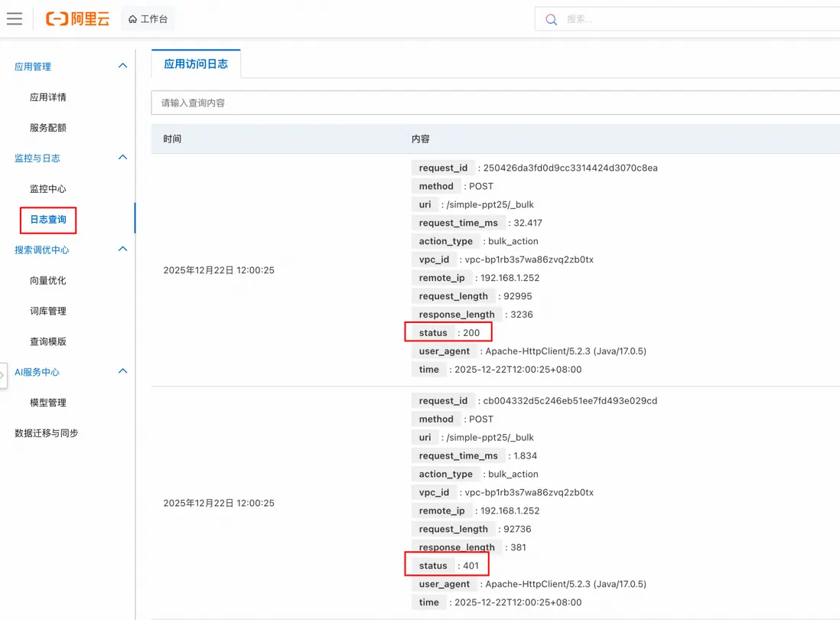Viewport: 840px width, 620px height.
Task: Collapse the 搜索调优中心 section chevron
Action: coord(122,250)
